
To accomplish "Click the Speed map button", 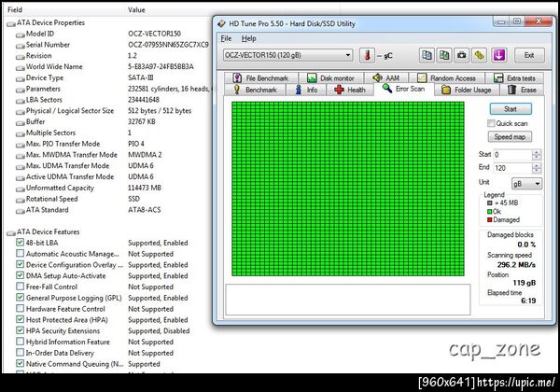I will tap(510, 137).
